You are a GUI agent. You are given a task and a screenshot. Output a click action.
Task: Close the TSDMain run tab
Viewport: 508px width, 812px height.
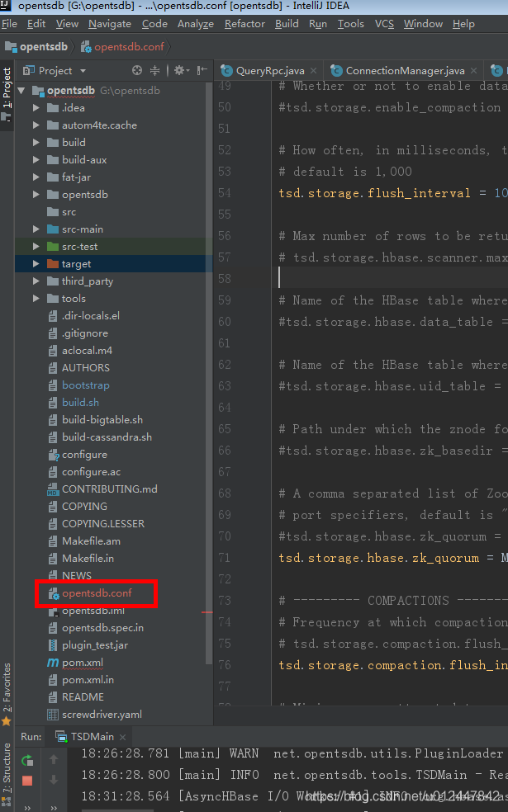(x=122, y=736)
